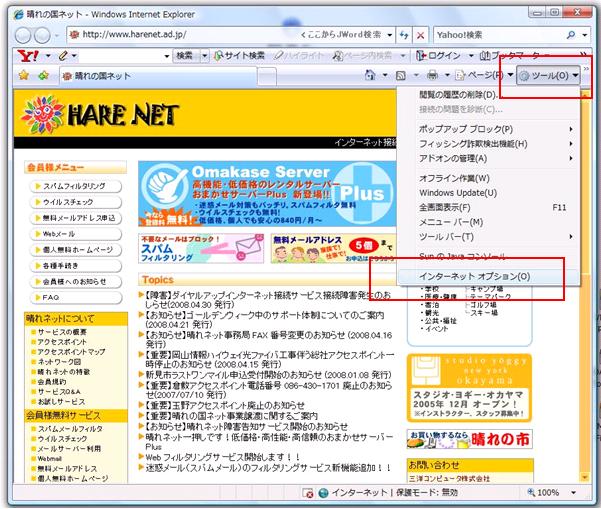Click the Yahoo toolbar 検索 button
This screenshot has width=601, height=509.
185,56
